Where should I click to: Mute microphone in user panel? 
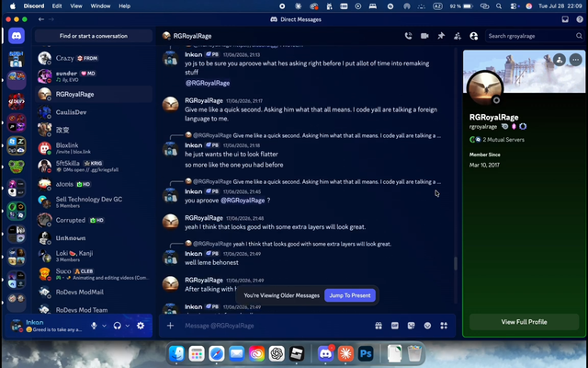click(94, 326)
